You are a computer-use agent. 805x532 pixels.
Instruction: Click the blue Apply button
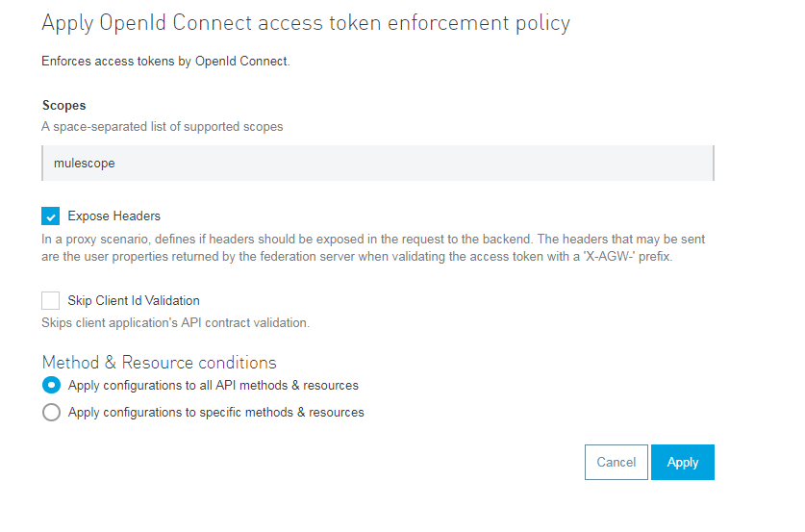[x=682, y=462]
